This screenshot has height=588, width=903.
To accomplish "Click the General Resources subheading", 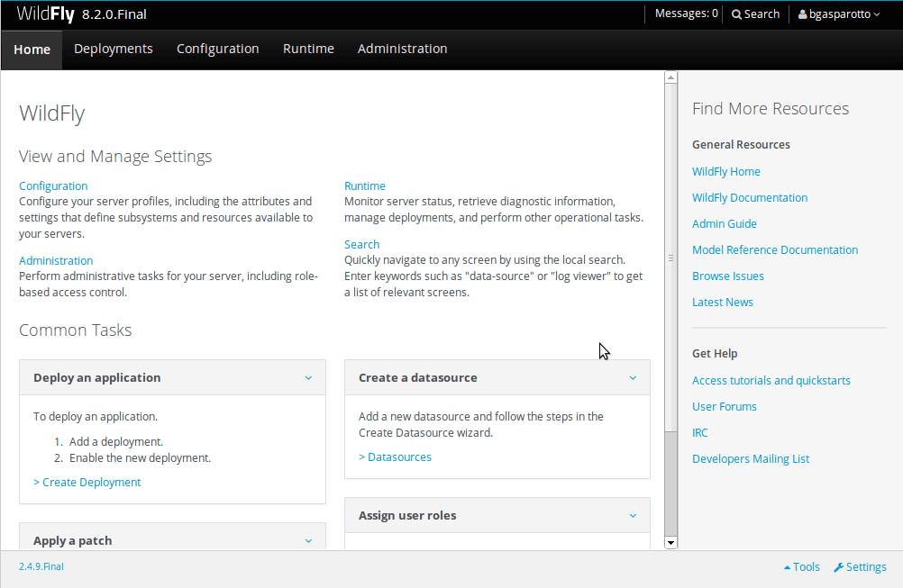I will (x=741, y=145).
